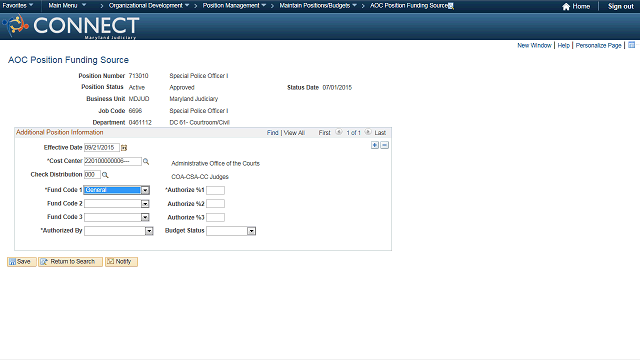Viewport: 640px width, 360px height.
Task: Open the New Window link
Action: click(x=534, y=45)
